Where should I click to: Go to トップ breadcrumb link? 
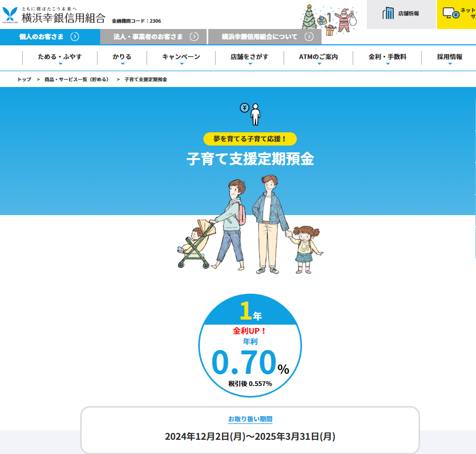(x=24, y=80)
